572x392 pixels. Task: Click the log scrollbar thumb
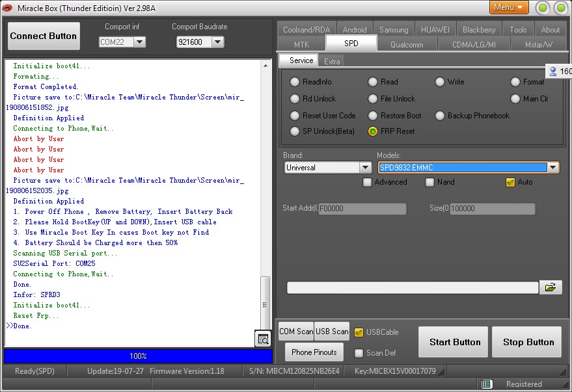[266, 303]
